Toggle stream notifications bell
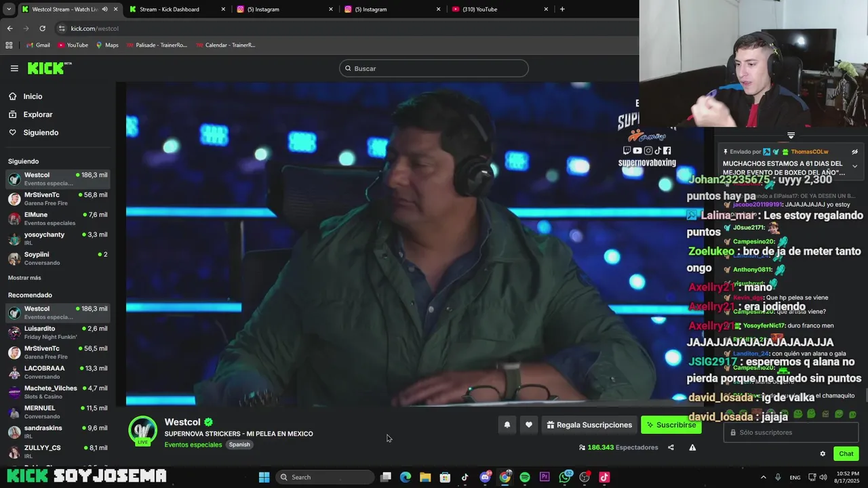868x488 pixels. tap(507, 425)
